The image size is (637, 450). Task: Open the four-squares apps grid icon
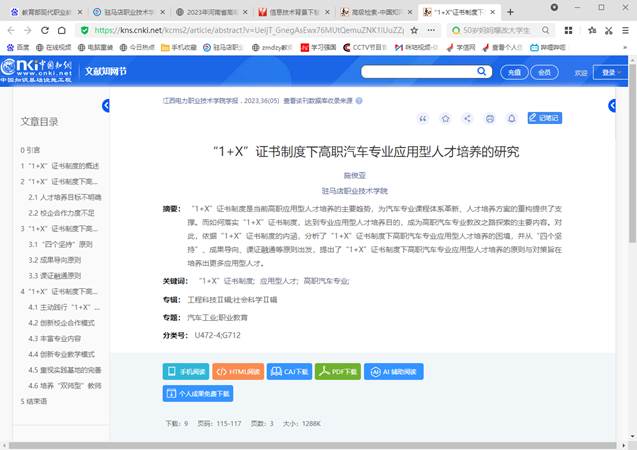pos(568,30)
